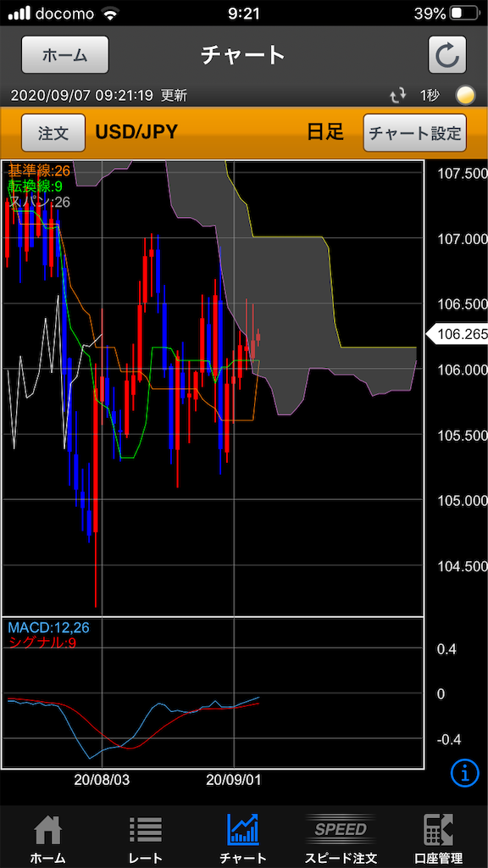This screenshot has height=868, width=488.
Task: Tap the 9:21 clock in status bar
Action: click(x=244, y=14)
